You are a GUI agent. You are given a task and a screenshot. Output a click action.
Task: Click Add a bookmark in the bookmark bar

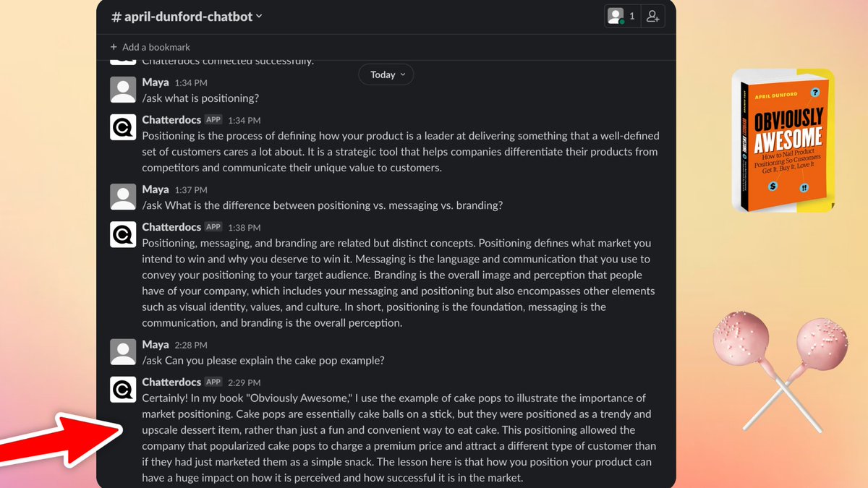[x=156, y=47]
